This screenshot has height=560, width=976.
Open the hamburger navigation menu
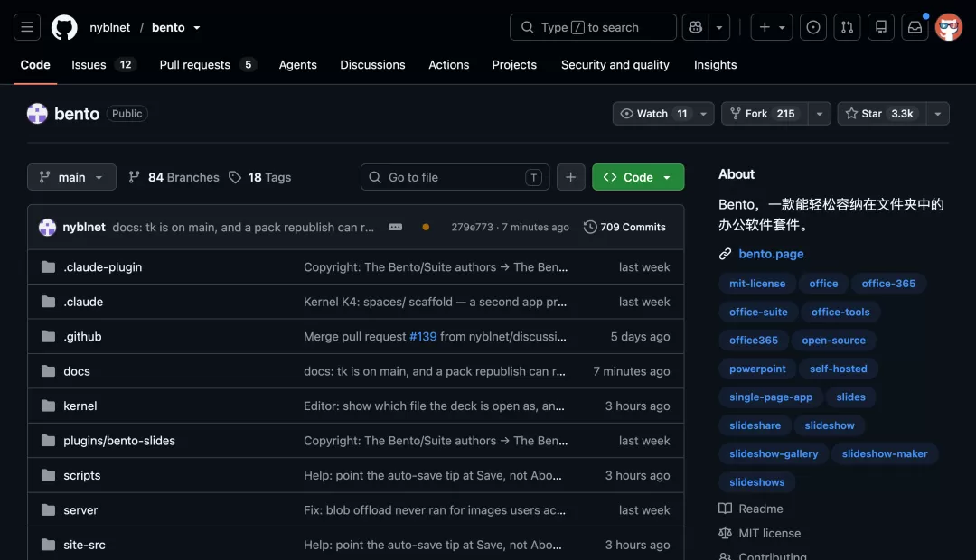pos(27,27)
